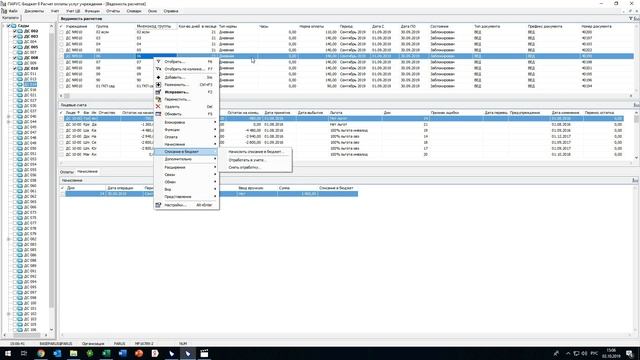Expand the Расширения submenu arrow

click(215, 167)
